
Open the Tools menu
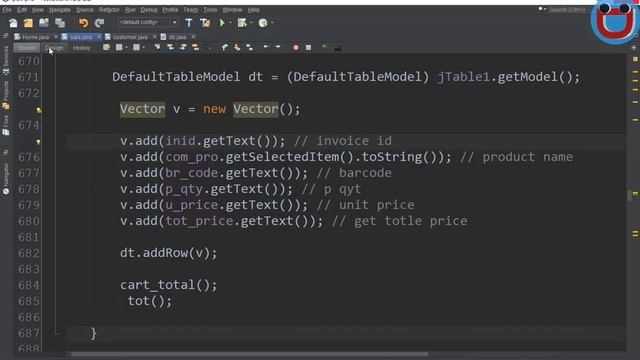pyautogui.click(x=210, y=10)
